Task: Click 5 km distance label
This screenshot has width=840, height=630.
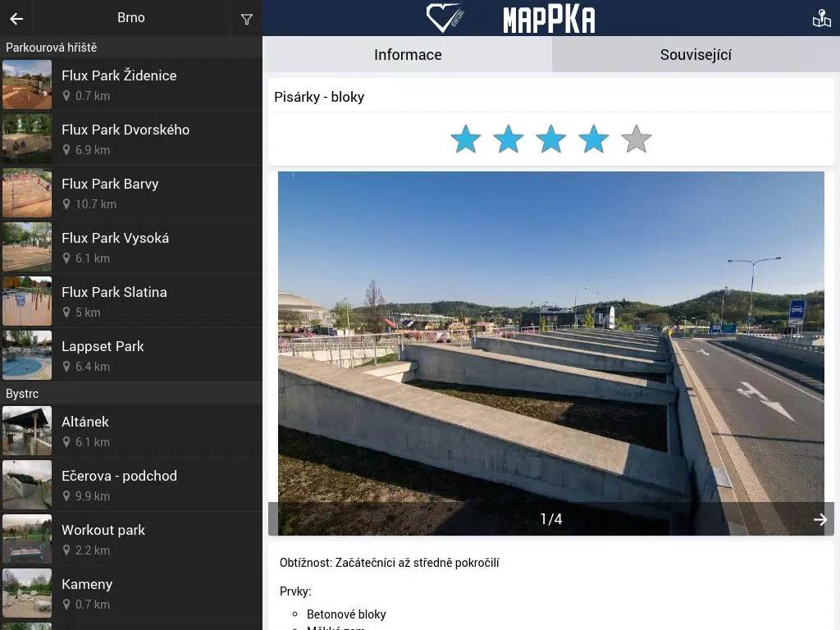Action: coord(88,313)
